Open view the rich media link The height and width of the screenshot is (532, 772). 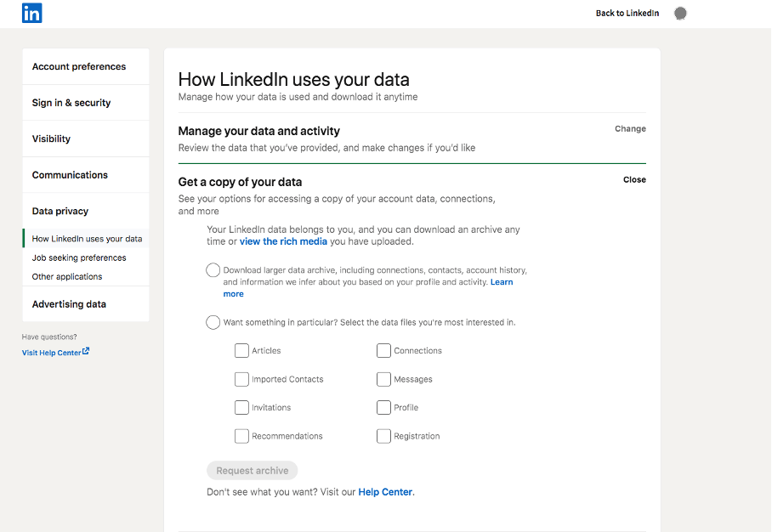(284, 241)
